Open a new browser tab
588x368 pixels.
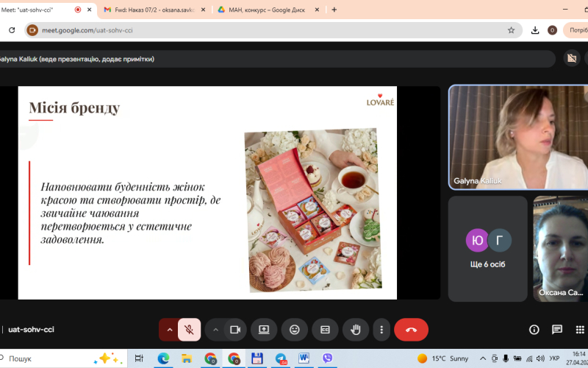(x=334, y=10)
